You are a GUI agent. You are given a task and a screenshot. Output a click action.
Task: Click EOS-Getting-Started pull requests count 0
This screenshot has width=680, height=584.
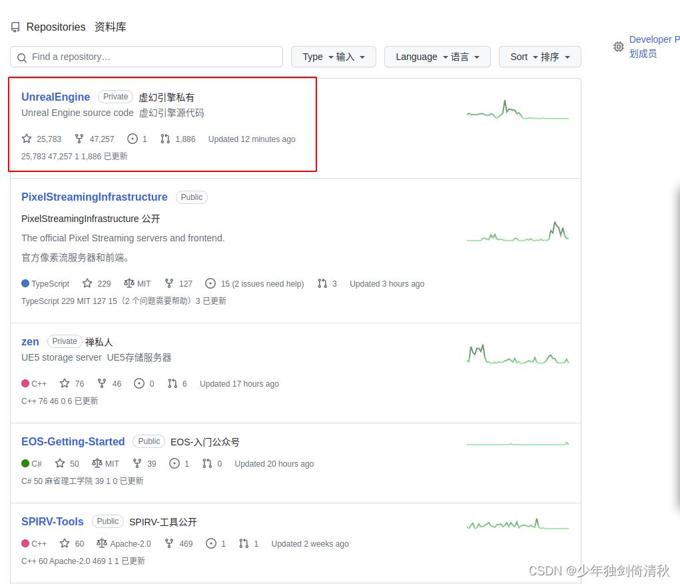coord(212,463)
